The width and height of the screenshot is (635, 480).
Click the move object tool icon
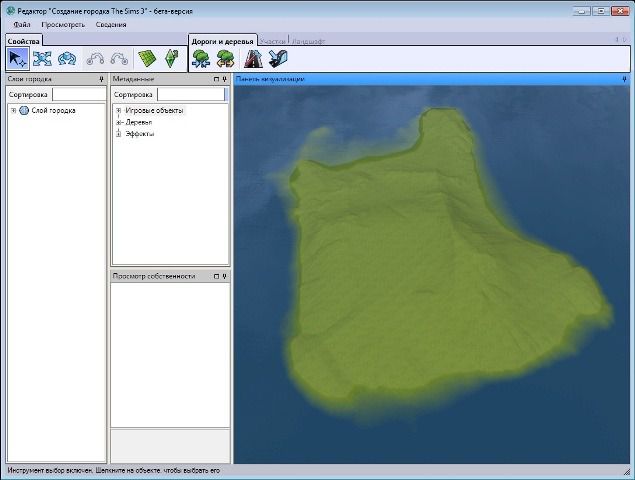(42, 59)
